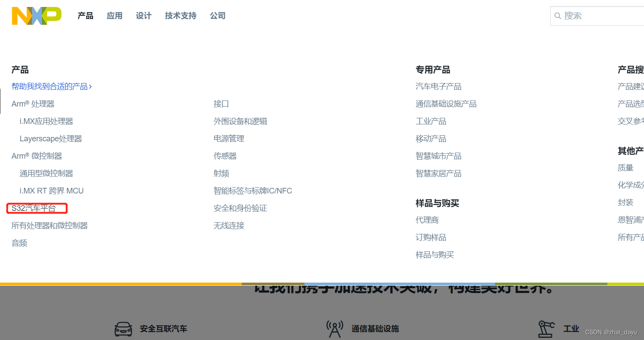Open 智能标签与标牌IC/NFC category
This screenshot has width=644, height=340.
pos(253,191)
